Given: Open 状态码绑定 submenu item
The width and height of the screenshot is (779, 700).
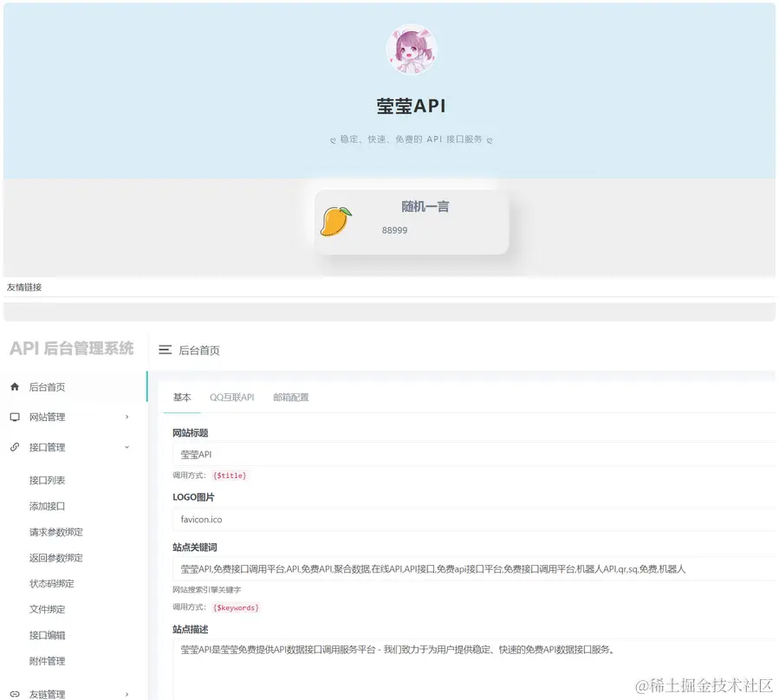Looking at the screenshot, I should point(52,584).
